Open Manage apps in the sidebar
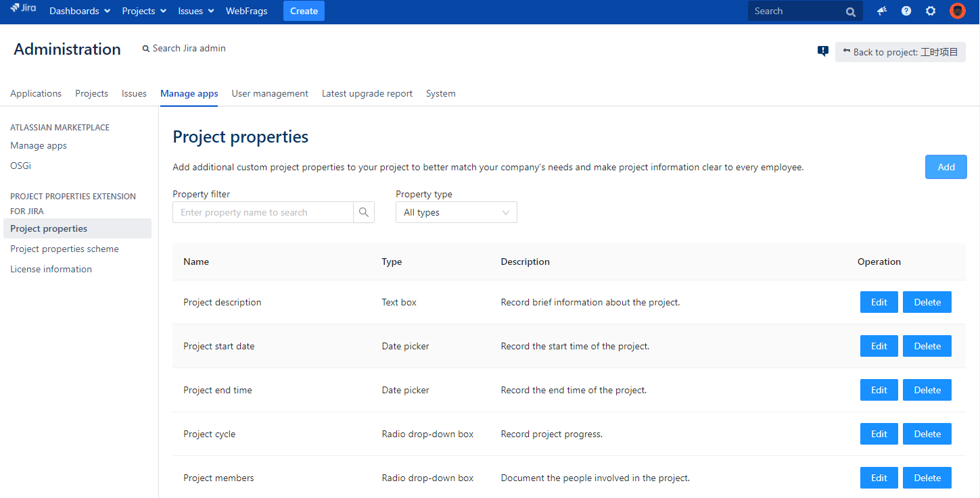 click(x=39, y=145)
